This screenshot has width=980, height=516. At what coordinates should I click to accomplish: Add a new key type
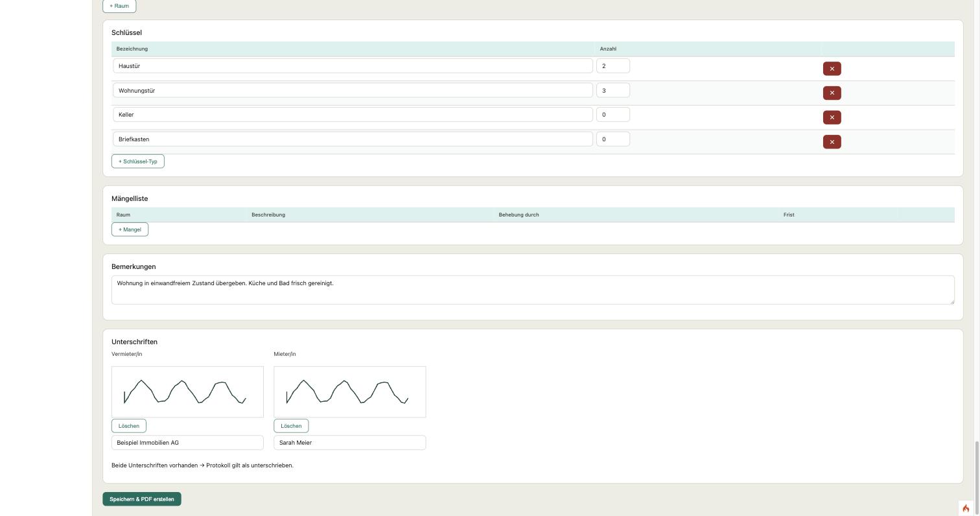click(x=138, y=161)
